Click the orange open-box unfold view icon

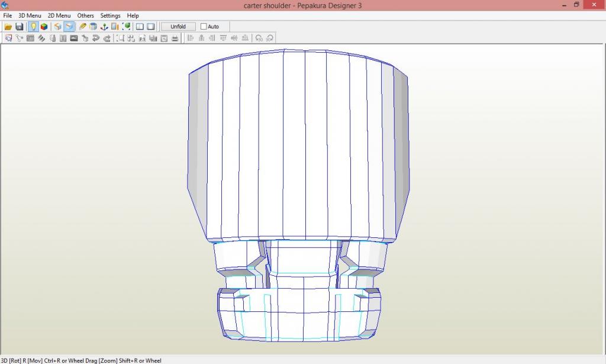57,27
